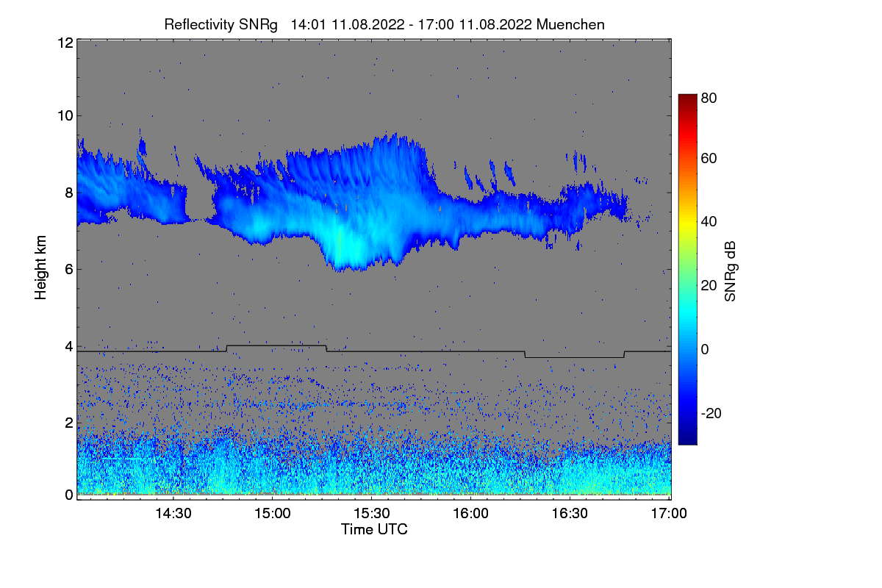Click the cyan cloud core near 15:20

tap(347, 246)
